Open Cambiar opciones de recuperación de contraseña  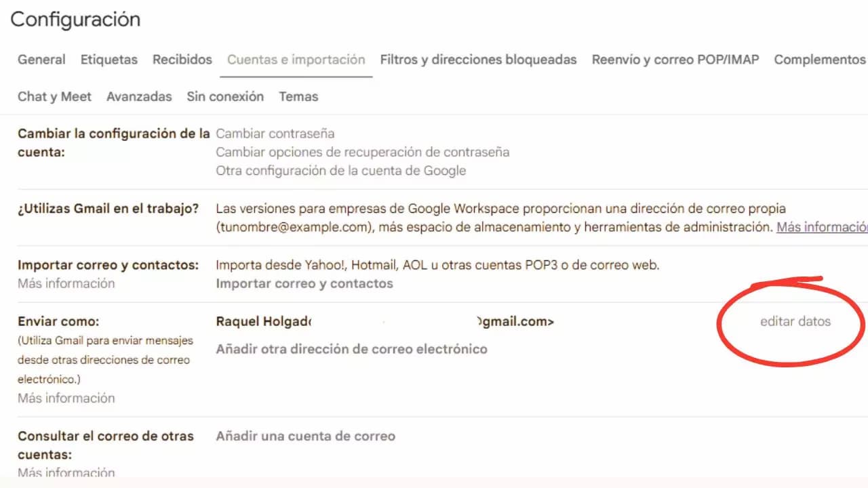pyautogui.click(x=362, y=152)
